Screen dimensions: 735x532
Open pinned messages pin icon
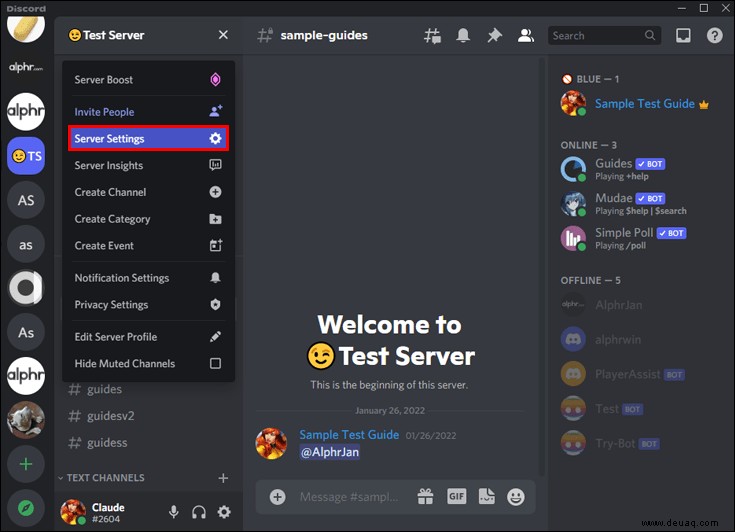click(494, 36)
